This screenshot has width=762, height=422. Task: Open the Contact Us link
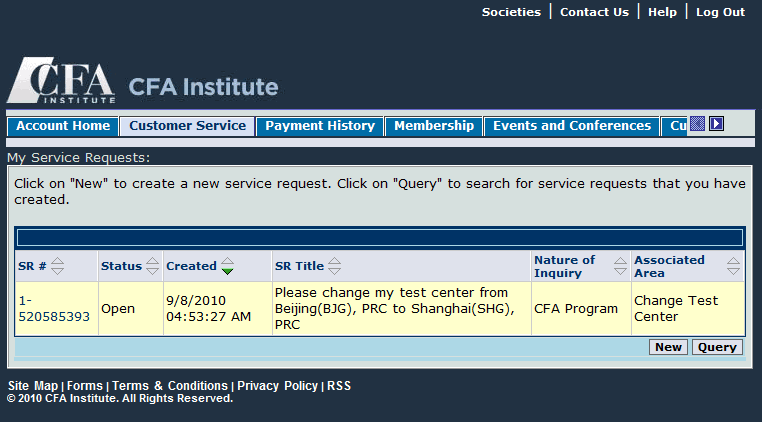click(x=594, y=12)
